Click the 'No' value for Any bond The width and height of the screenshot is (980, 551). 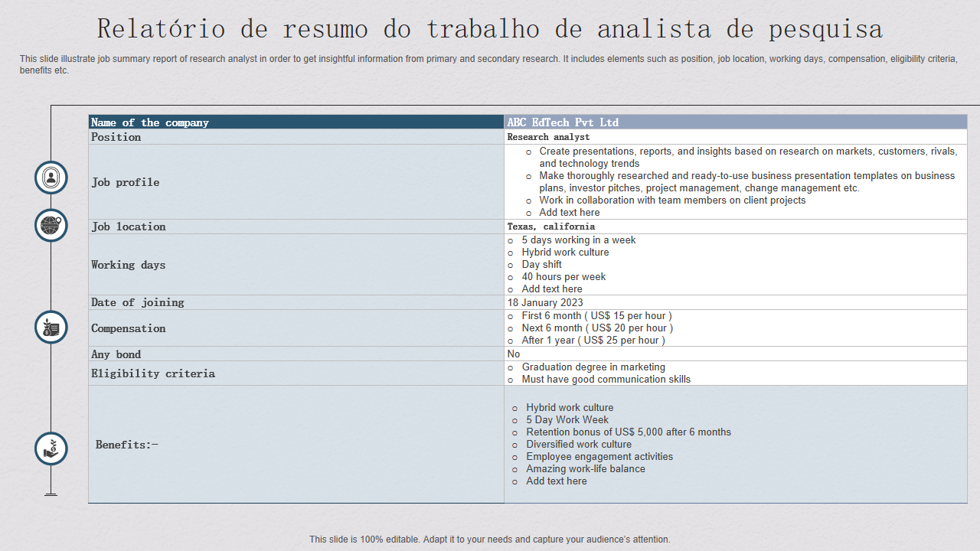[514, 354]
